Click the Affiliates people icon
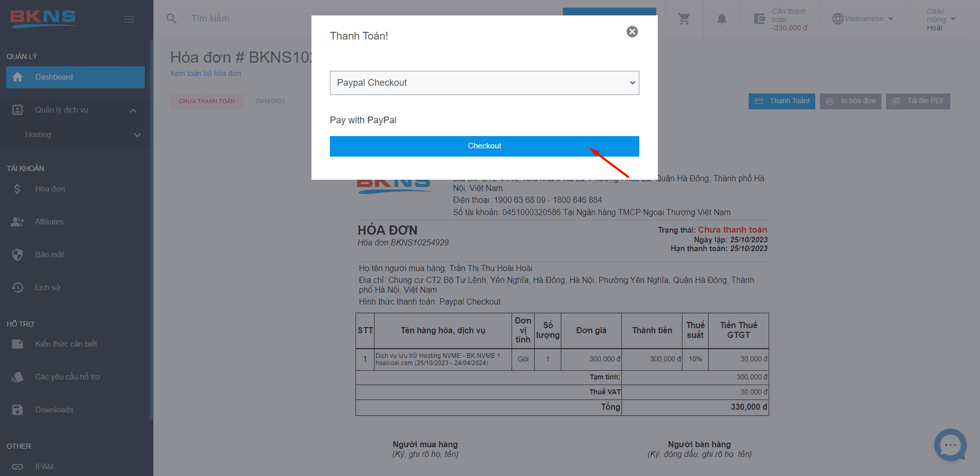 coord(17,222)
